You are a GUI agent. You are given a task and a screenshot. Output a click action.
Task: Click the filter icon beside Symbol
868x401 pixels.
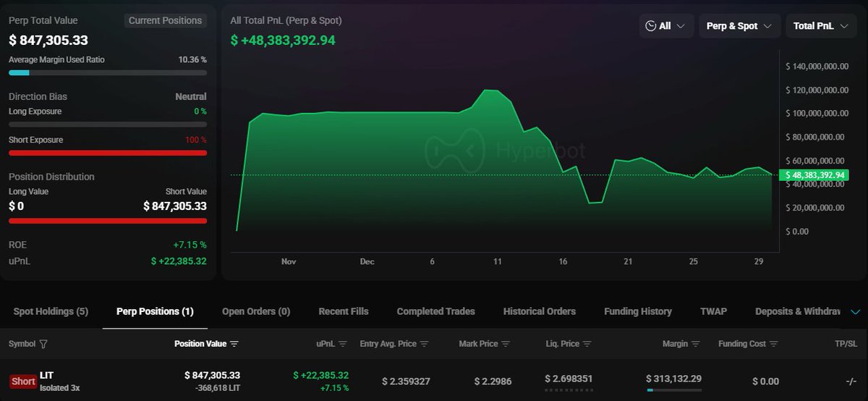[43, 344]
